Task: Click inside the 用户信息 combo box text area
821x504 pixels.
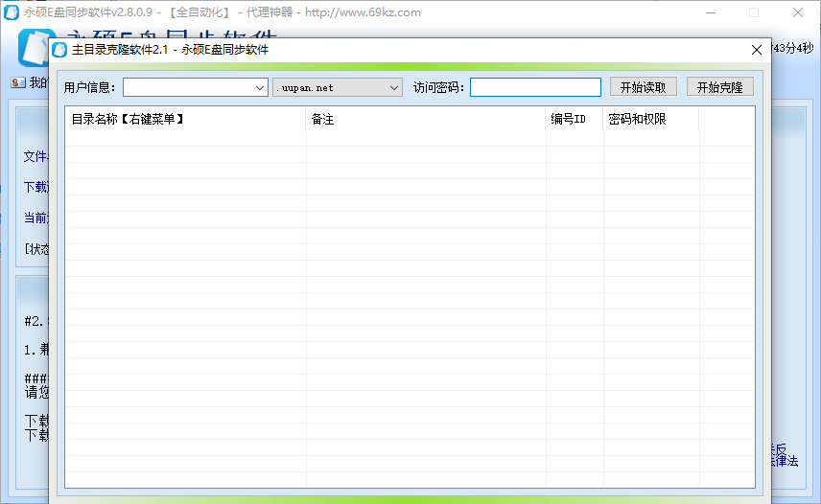Action: (x=187, y=87)
